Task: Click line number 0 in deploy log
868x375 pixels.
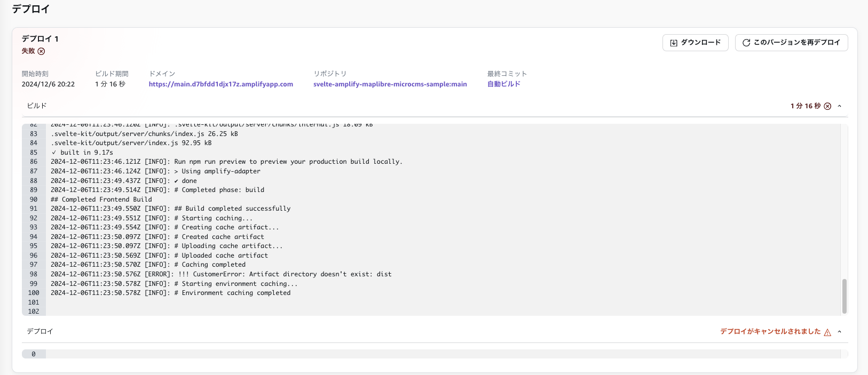Action: (x=34, y=354)
